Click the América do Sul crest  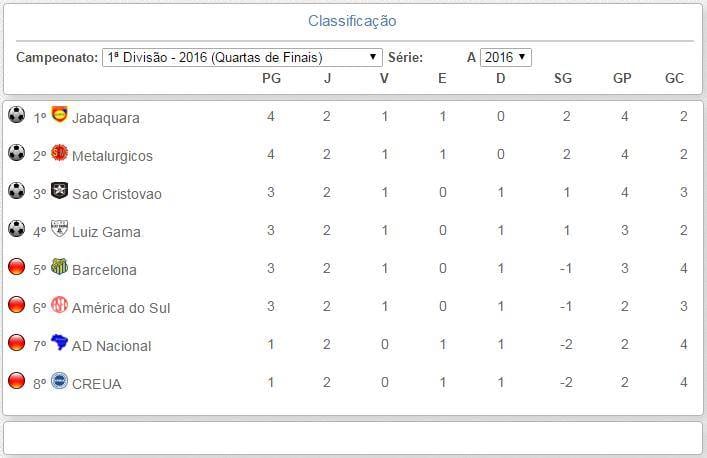click(59, 305)
